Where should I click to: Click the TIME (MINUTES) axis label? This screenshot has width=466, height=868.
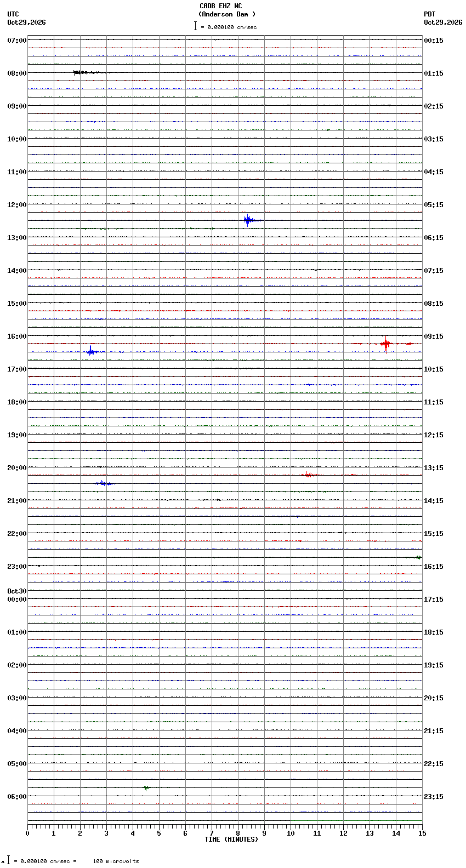(231, 840)
